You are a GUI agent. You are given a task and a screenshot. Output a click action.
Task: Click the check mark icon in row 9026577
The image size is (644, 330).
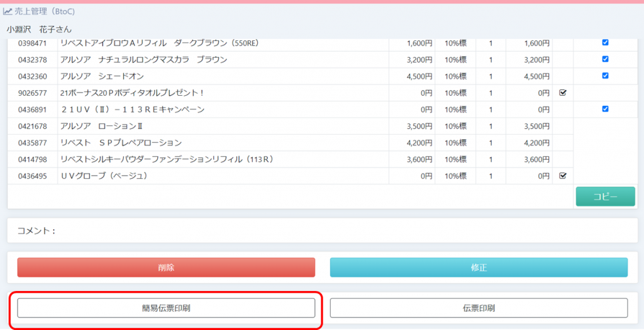click(563, 93)
